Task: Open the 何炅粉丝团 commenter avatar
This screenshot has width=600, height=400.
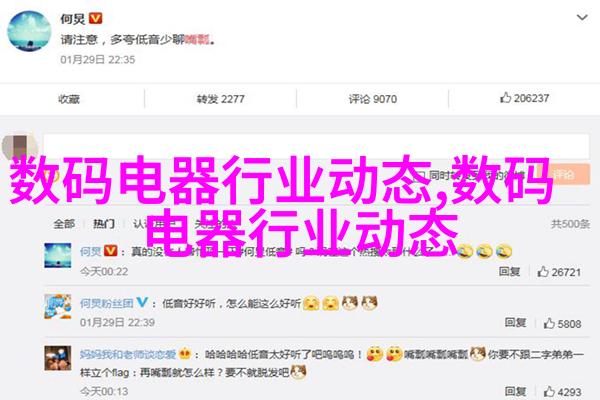Action: [x=58, y=307]
